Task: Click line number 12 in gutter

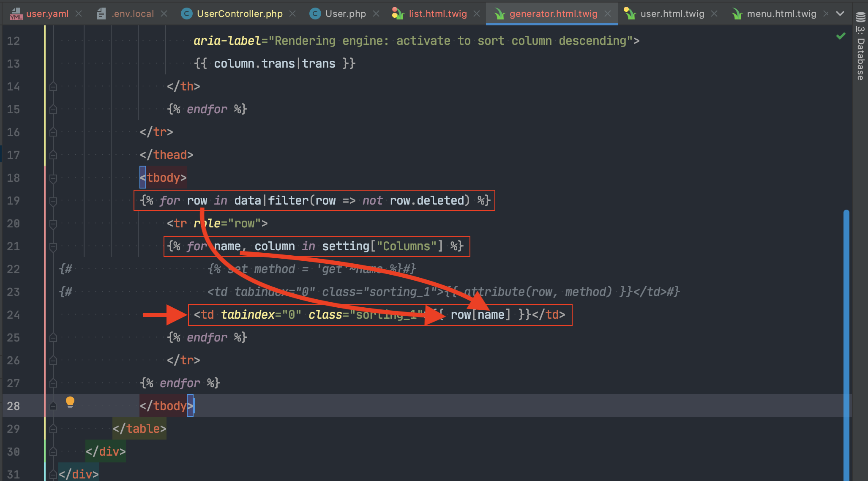Action: pos(14,41)
